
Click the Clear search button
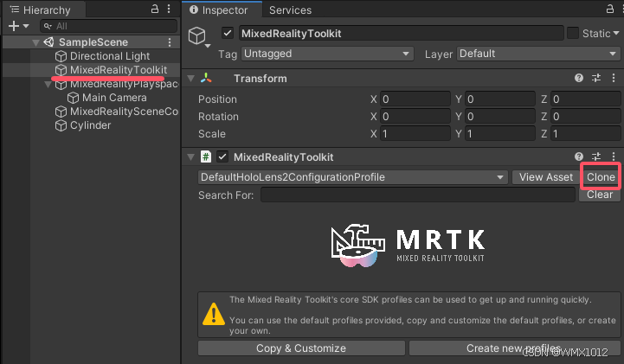coord(599,195)
